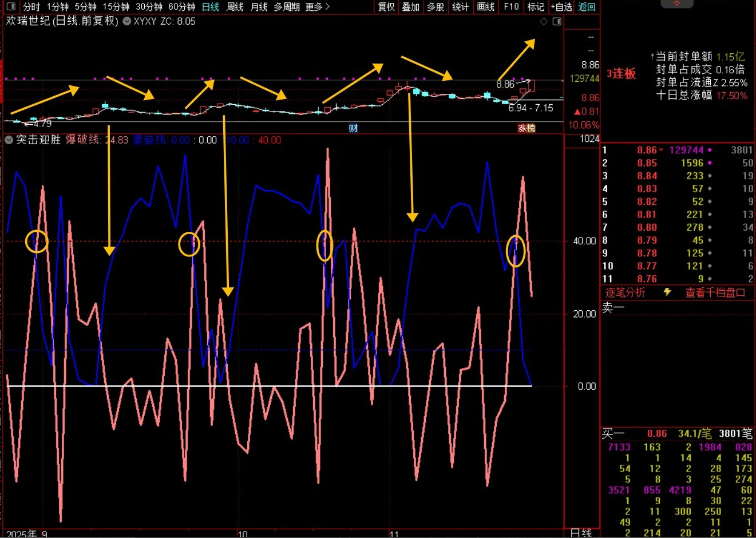
Task: Collapse the top panel using the chevron handle
Action: click(x=676, y=3)
